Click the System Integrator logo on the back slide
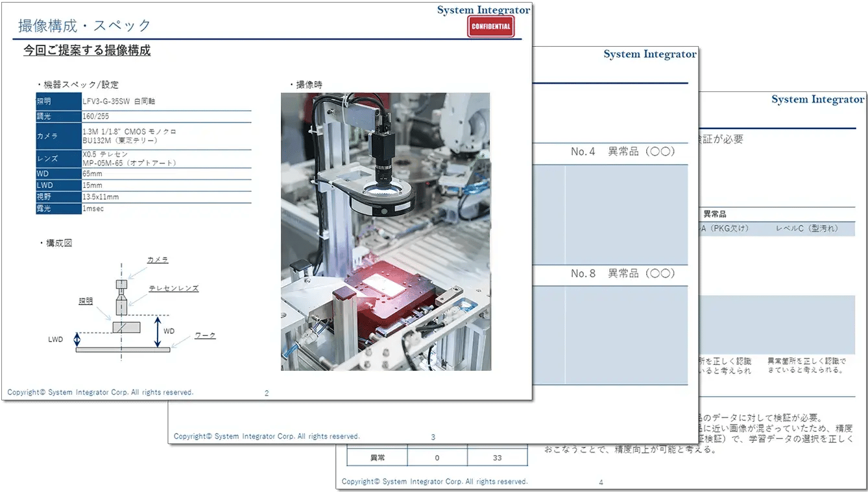This screenshot has width=868, height=492. pos(817,100)
